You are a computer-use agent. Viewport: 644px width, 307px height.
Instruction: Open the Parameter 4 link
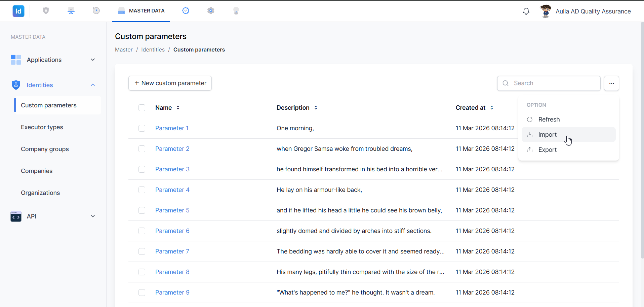(172, 190)
